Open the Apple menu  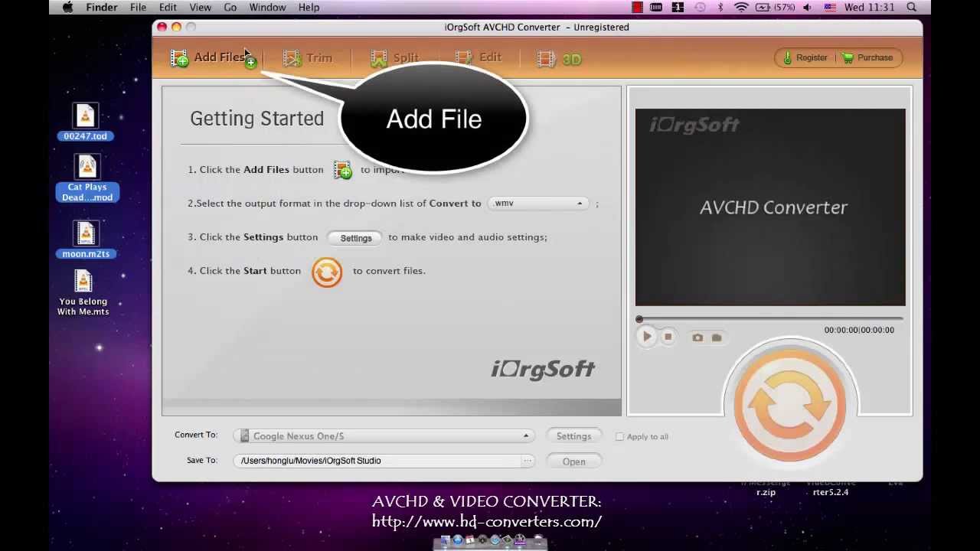pos(67,8)
